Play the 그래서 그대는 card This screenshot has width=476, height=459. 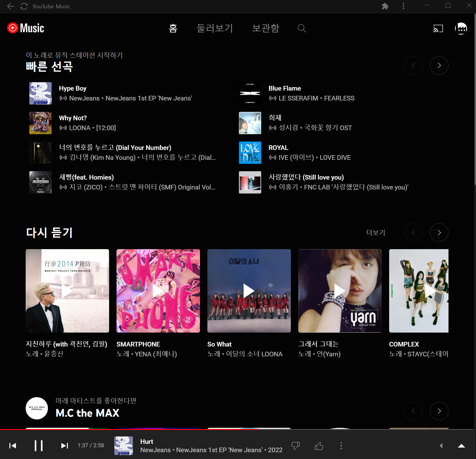(340, 291)
